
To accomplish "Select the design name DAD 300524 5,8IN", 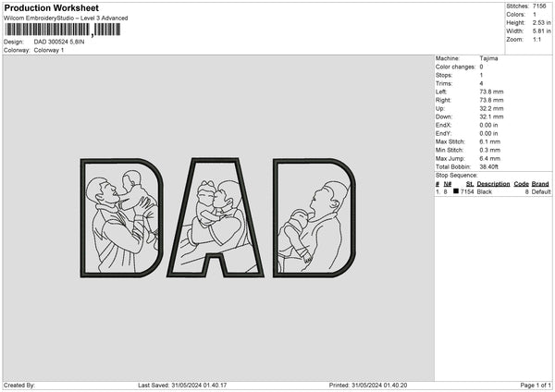I will point(59,42).
